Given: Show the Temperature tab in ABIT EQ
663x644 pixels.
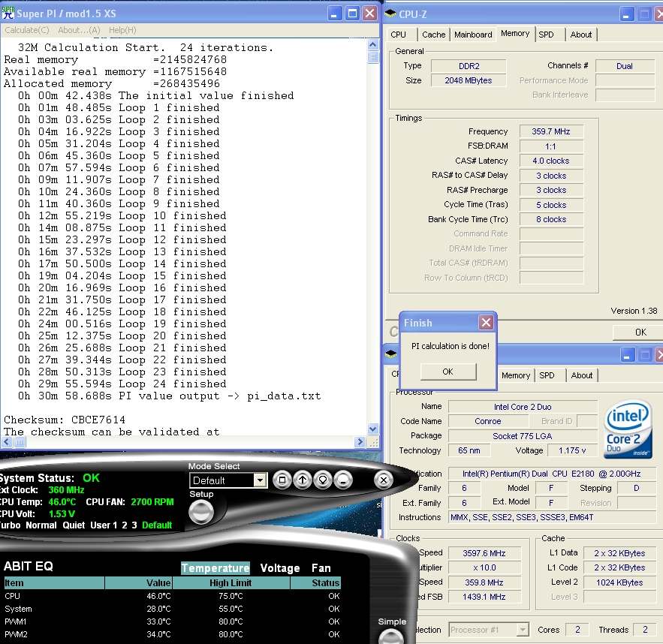Looking at the screenshot, I should [x=215, y=568].
